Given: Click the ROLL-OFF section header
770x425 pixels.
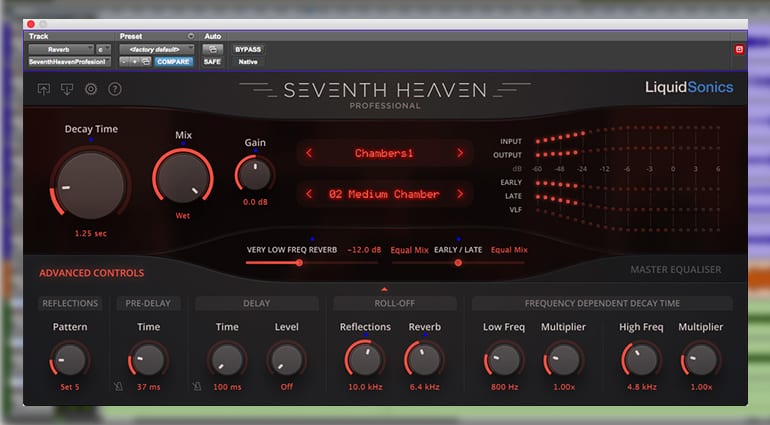Looking at the screenshot, I should coord(394,303).
